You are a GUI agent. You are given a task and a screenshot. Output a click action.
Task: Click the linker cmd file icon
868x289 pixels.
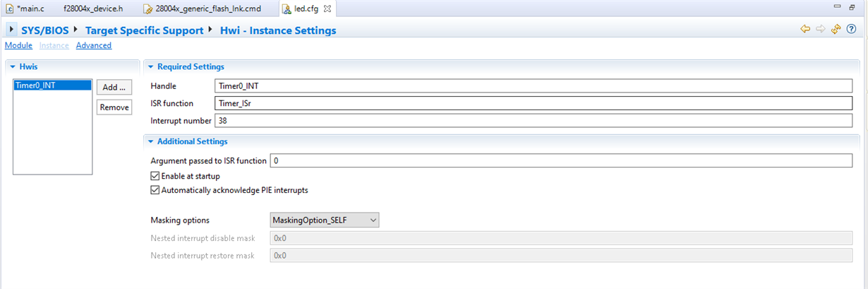click(147, 8)
